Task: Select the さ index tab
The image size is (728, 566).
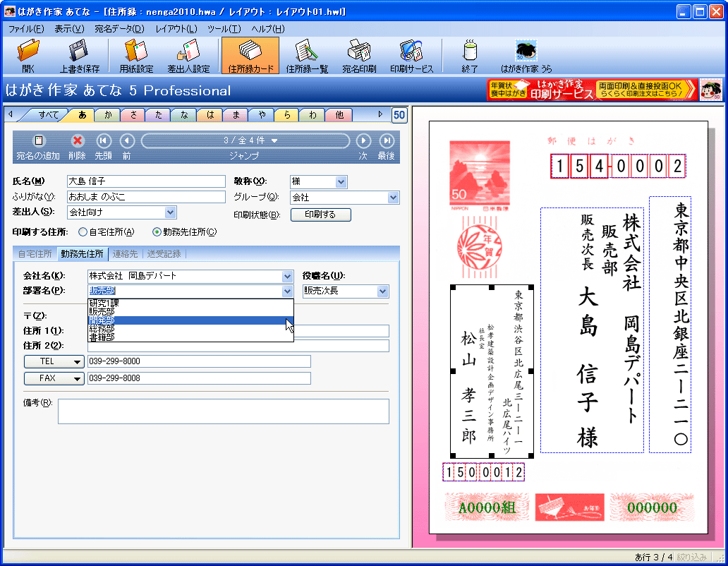Action: 133,115
